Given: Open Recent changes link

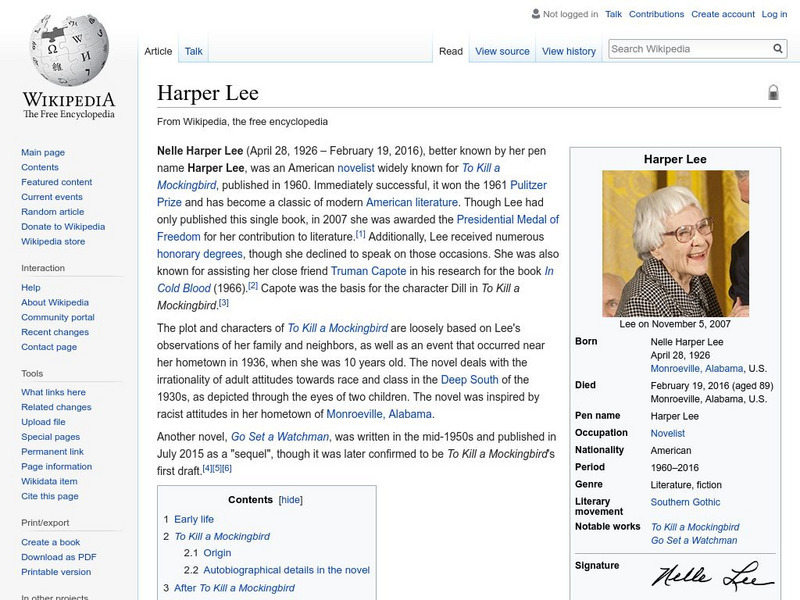Looking at the screenshot, I should tap(55, 332).
